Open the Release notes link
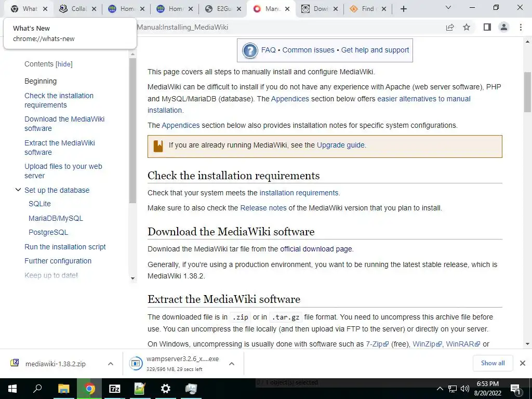Viewport: 532px width, 399px height. tap(263, 208)
